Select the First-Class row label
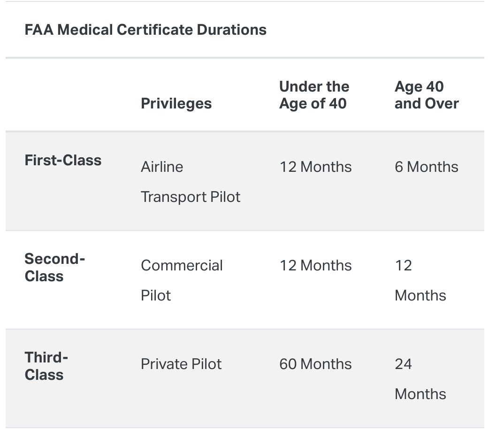 [63, 160]
